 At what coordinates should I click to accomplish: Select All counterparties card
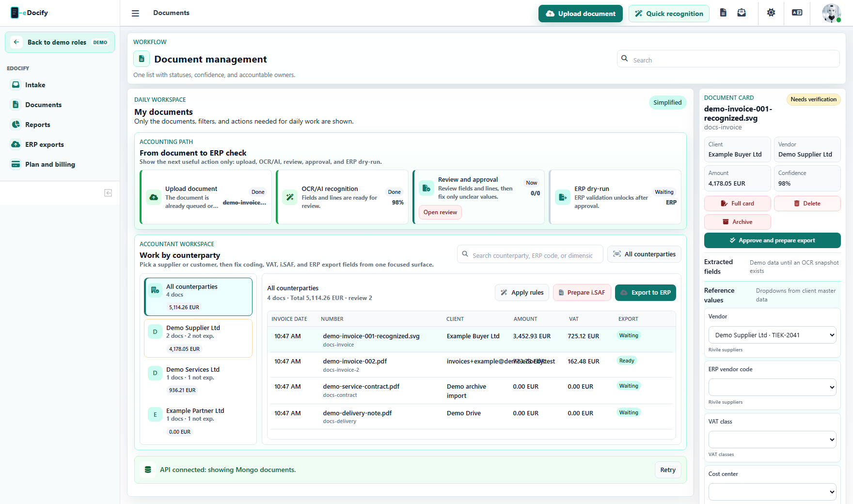[x=198, y=297]
